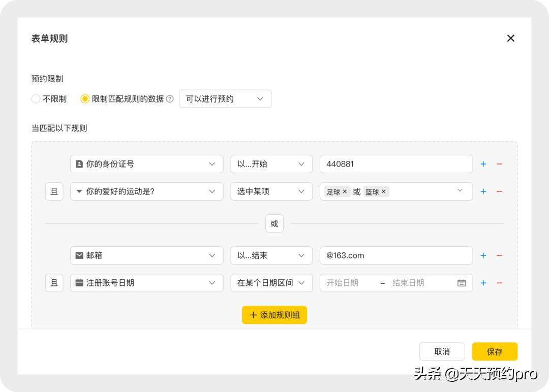Viewport: 549px width, 392px height.
Task: Click the blue plus icon on the 440881 row
Action: (x=483, y=164)
